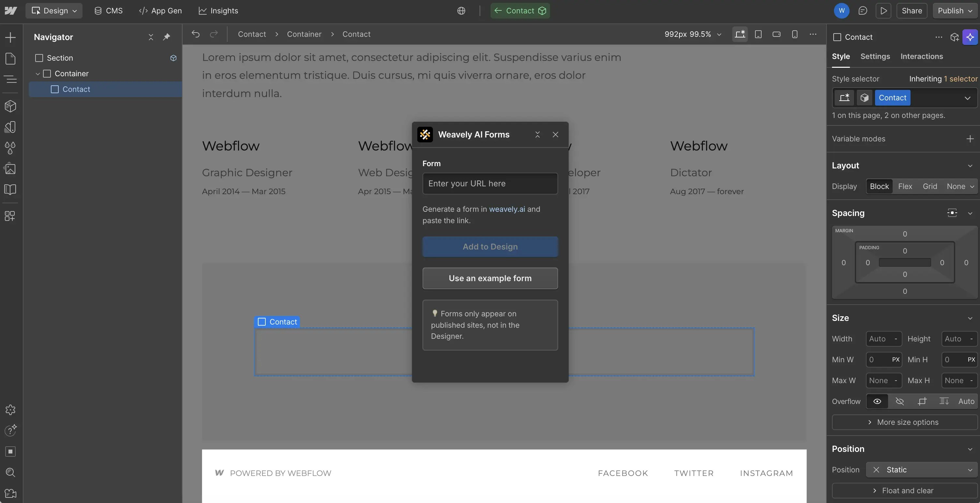Check the Section checkbox in Navigator
This screenshot has height=503, width=980.
point(39,58)
